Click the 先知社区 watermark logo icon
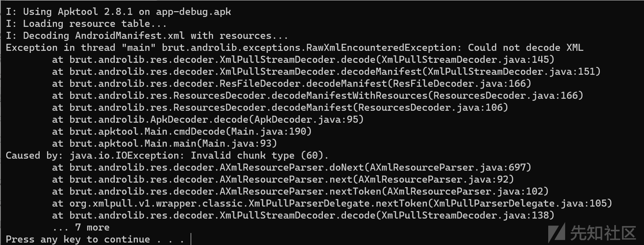This screenshot has height=245, width=644. [556, 233]
